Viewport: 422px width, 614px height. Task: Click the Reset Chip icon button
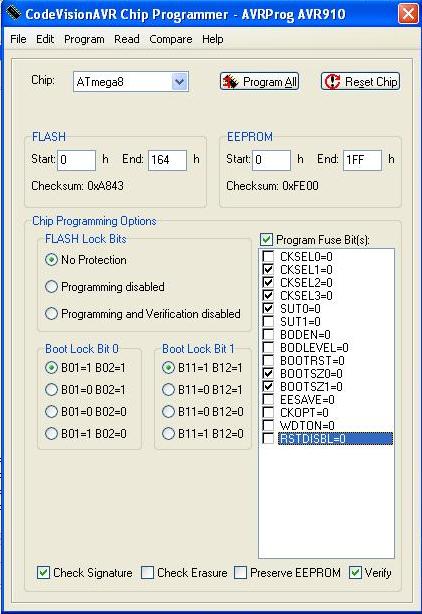(361, 81)
